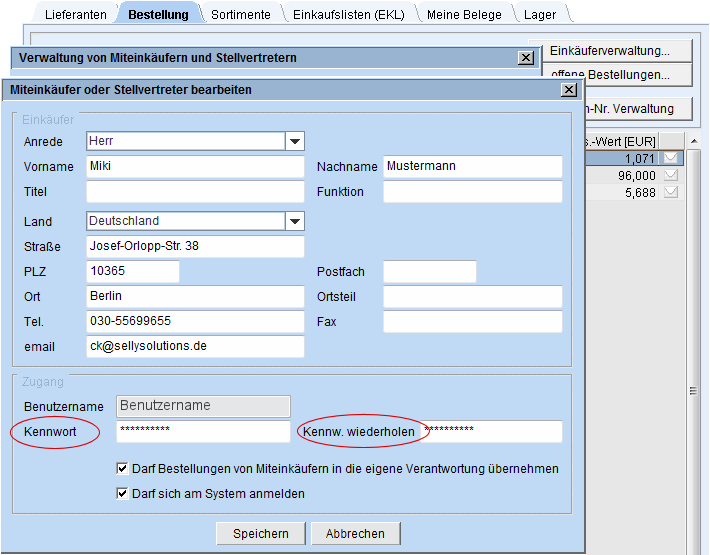The image size is (710, 555).
Task: Close the 'Miteinkäufer oder Stellvertreter bearbeiten' dialog
Action: pyautogui.click(x=568, y=90)
